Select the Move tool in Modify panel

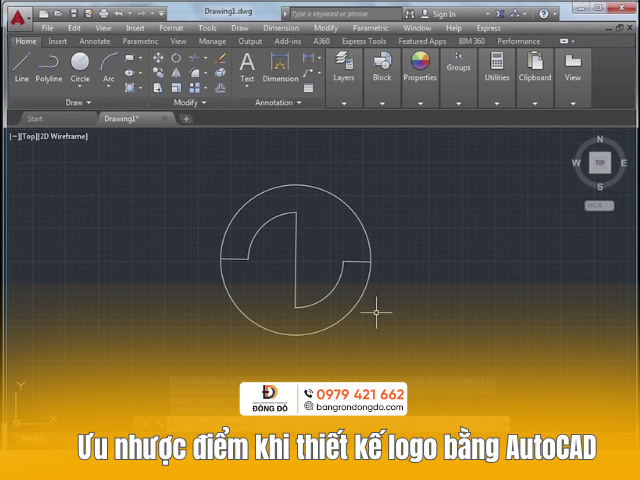pyautogui.click(x=158, y=58)
